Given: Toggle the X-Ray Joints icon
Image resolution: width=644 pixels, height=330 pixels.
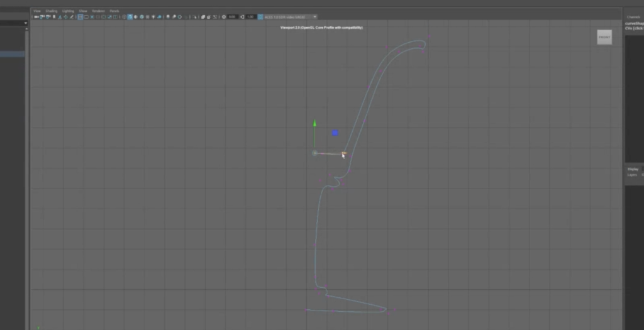Looking at the screenshot, I should [x=215, y=17].
